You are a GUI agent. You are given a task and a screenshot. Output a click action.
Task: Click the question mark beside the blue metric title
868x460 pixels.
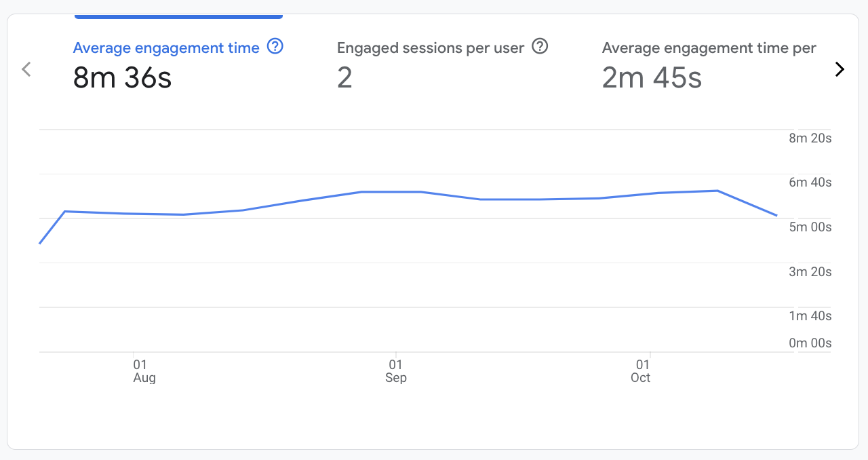pyautogui.click(x=275, y=47)
